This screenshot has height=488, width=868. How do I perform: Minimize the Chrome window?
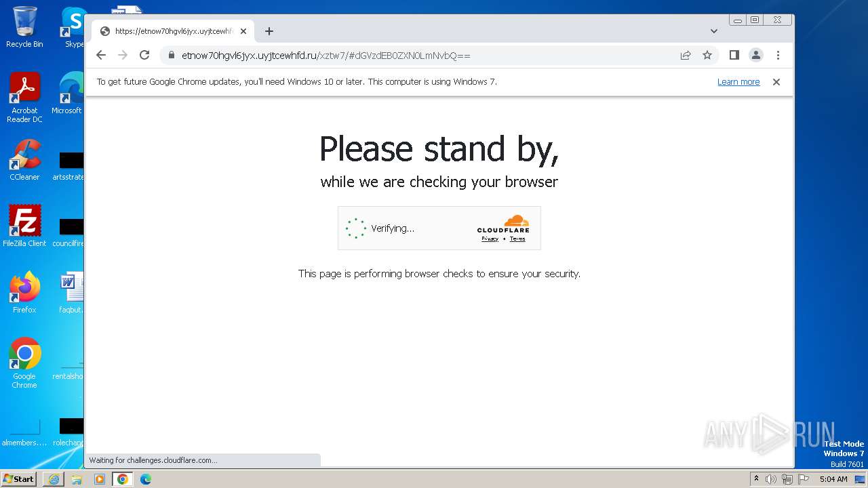[738, 20]
